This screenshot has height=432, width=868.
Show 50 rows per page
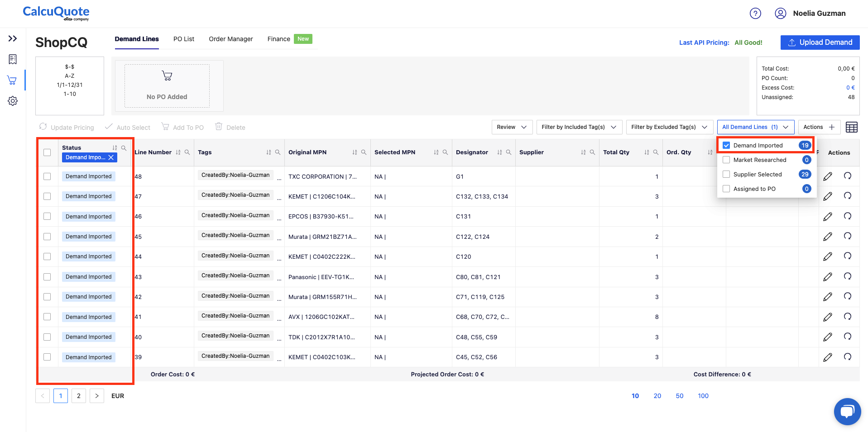[680, 396]
